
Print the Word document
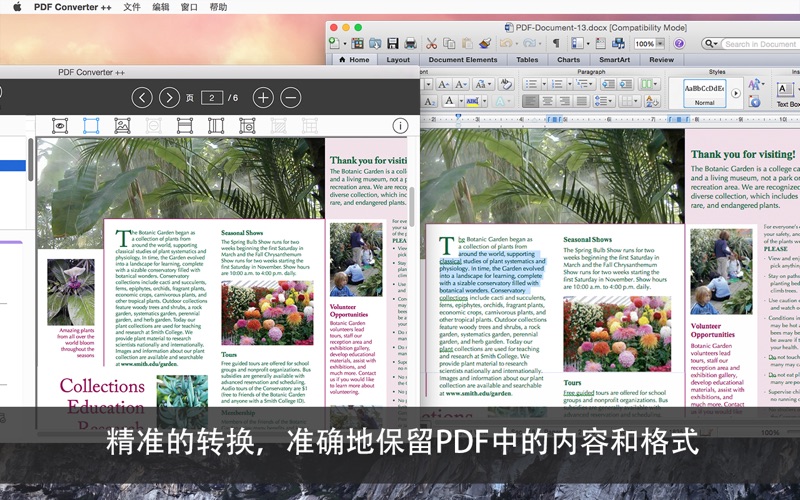click(410, 43)
